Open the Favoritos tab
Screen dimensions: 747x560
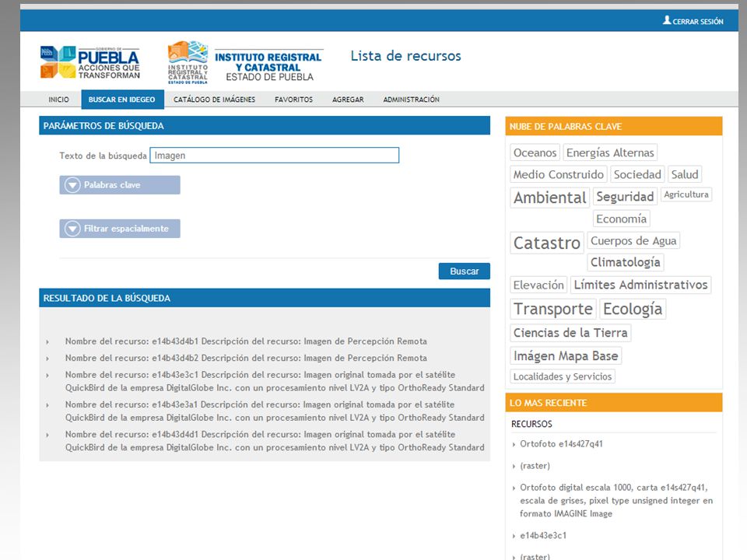point(294,100)
